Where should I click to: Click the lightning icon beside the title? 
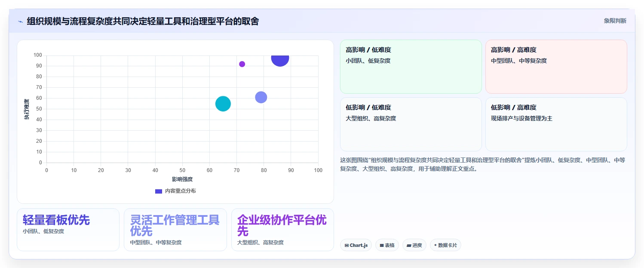click(x=20, y=21)
